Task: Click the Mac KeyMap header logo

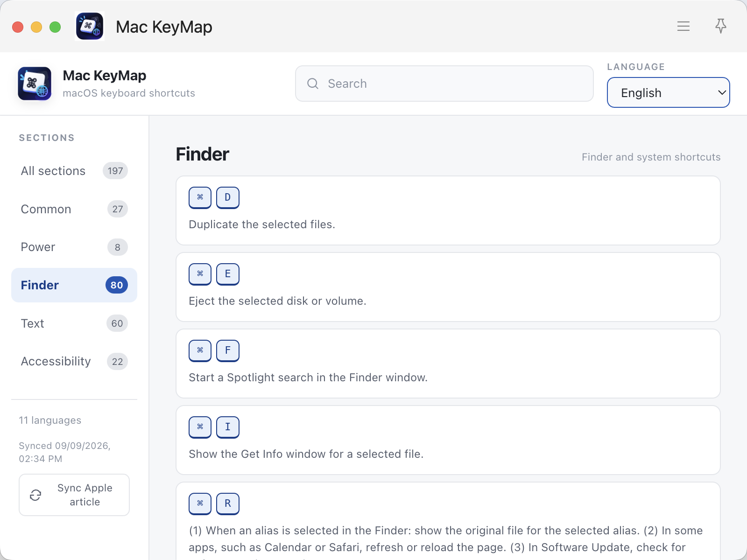Action: pos(35,84)
